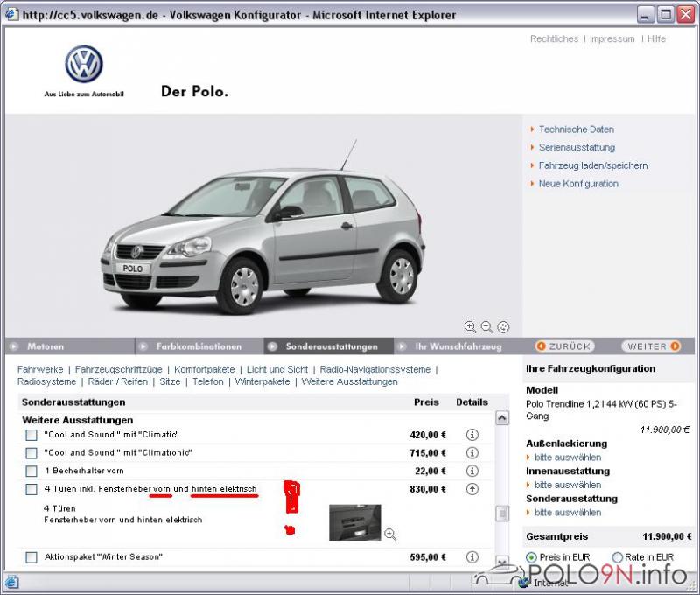Open the Weitere Ausstattungen category
Viewport: 700px width, 595px height.
(349, 381)
